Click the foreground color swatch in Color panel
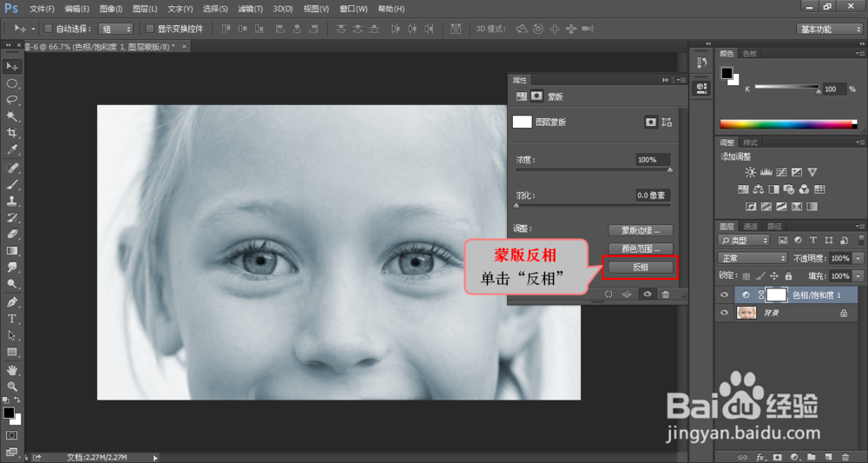The height and width of the screenshot is (463, 868). tap(727, 73)
